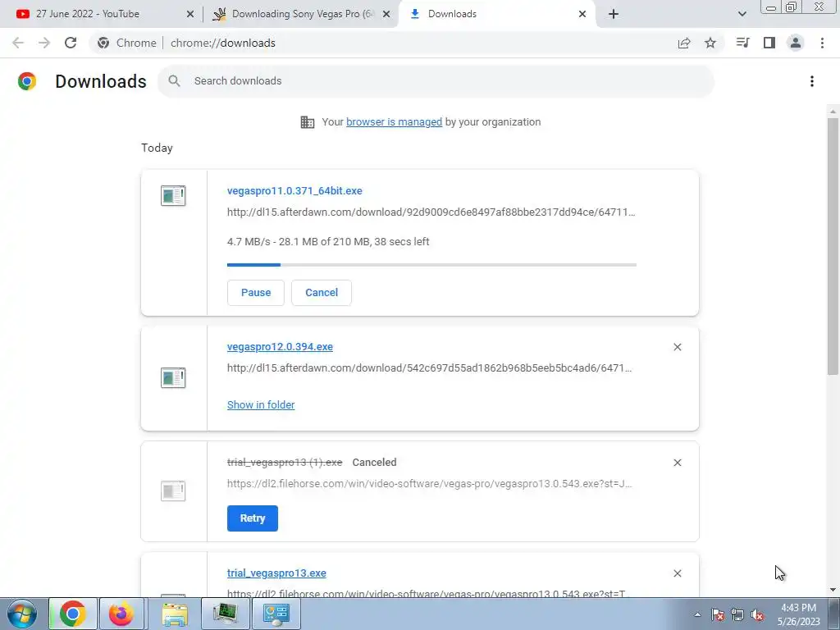Viewport: 840px width, 630px height.
Task: Open the browser is managed link
Action: 395,121
